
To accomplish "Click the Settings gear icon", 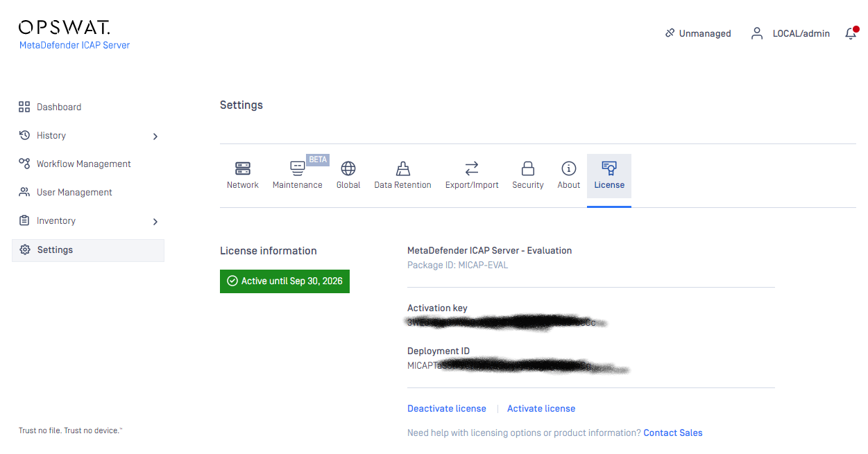I will click(x=25, y=250).
